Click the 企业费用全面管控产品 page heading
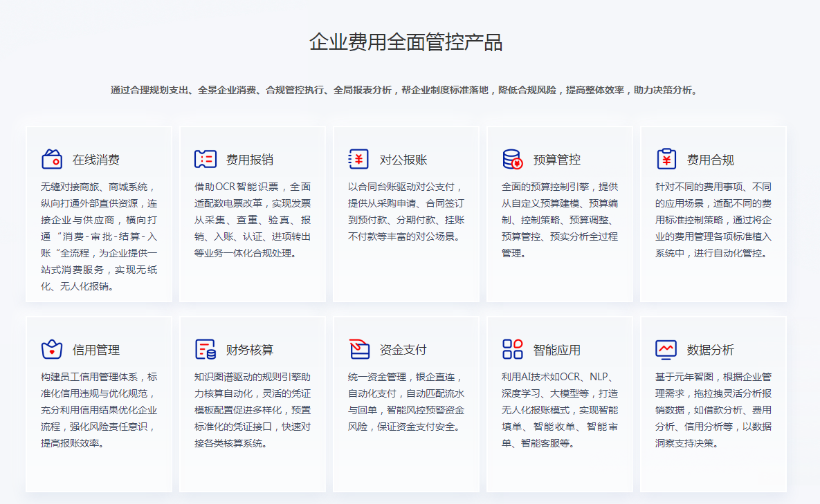 coord(406,42)
